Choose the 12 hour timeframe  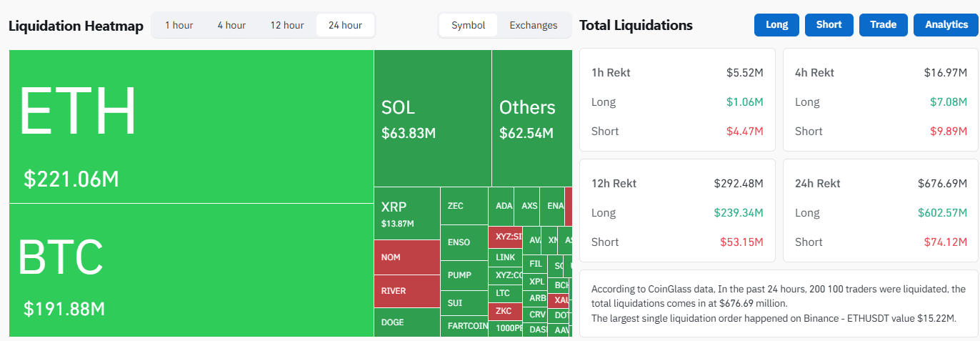pyautogui.click(x=287, y=26)
